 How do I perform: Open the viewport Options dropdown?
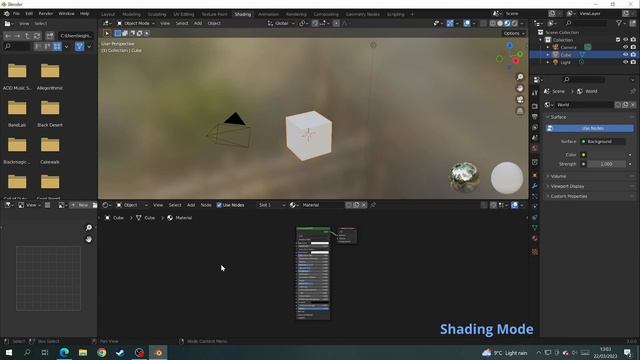click(514, 33)
